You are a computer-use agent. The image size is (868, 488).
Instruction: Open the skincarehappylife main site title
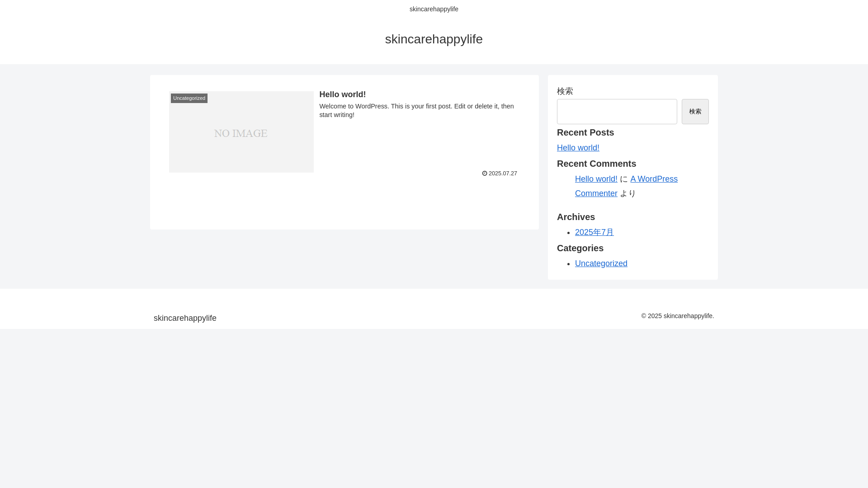point(434,39)
